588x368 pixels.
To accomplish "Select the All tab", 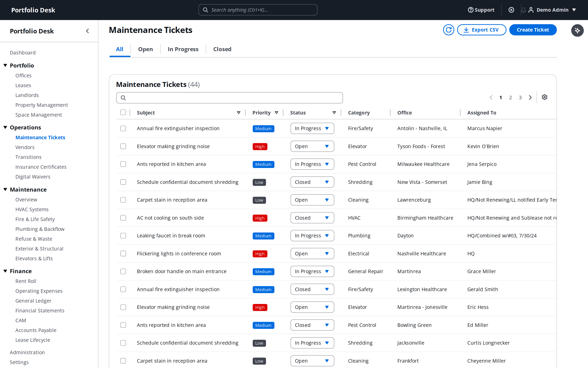I will [x=119, y=49].
